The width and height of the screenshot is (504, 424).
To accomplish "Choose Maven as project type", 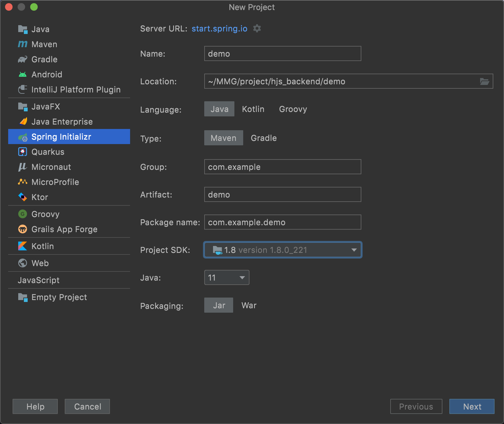I will point(224,138).
